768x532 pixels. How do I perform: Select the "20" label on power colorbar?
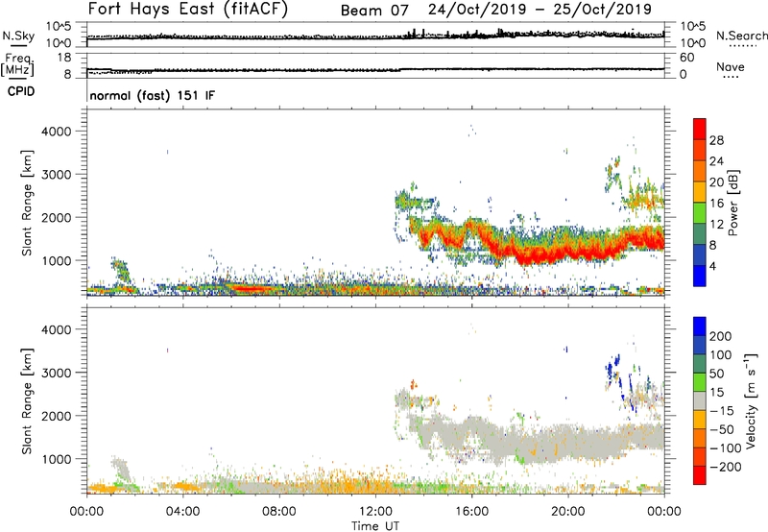716,182
